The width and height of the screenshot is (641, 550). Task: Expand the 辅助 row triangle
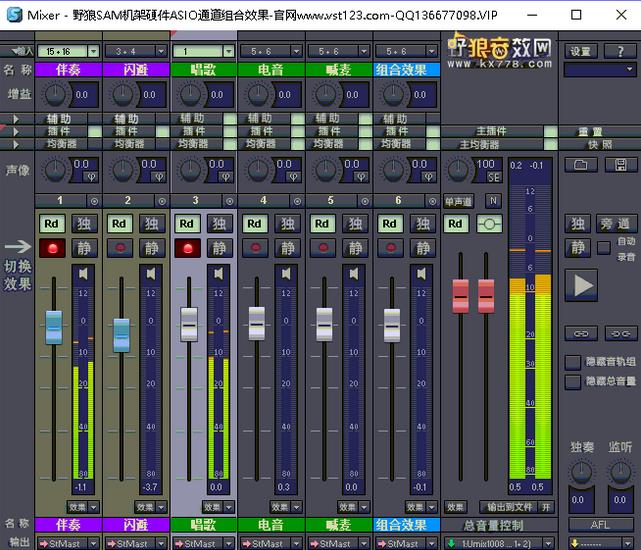(16, 119)
